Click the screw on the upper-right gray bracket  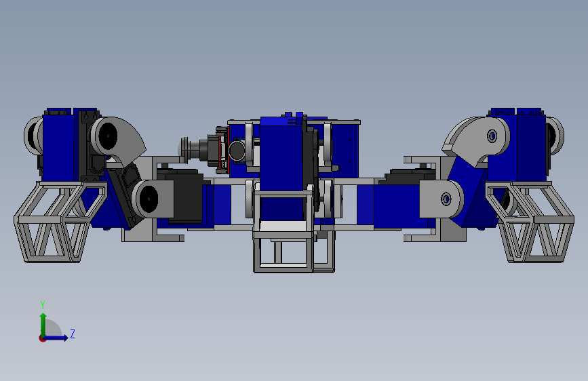(x=492, y=136)
